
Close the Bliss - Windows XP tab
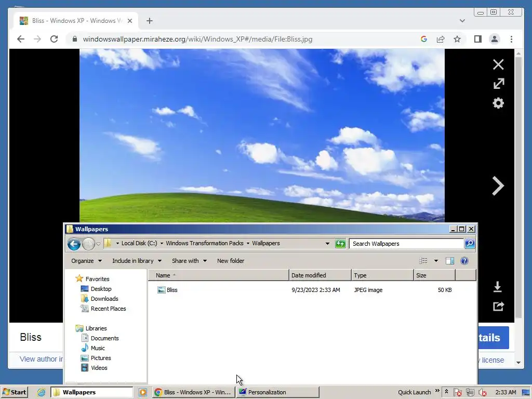[x=129, y=21]
